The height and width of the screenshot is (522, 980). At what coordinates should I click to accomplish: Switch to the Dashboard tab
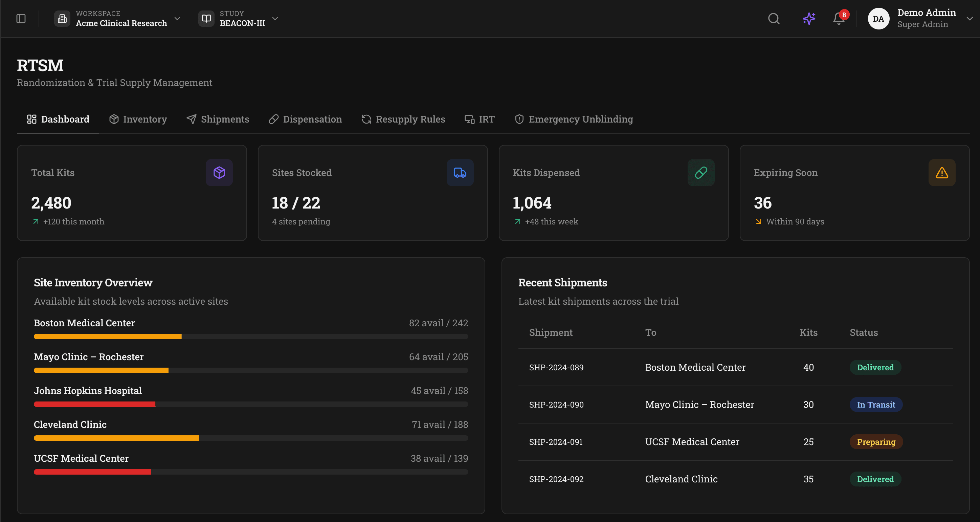(x=58, y=119)
